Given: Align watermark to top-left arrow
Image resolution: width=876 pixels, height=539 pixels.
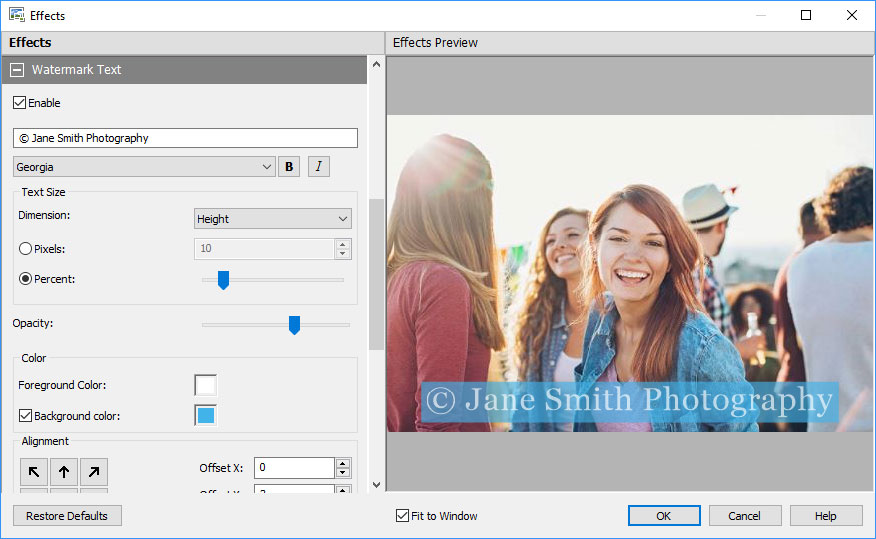Looking at the screenshot, I should [34, 472].
